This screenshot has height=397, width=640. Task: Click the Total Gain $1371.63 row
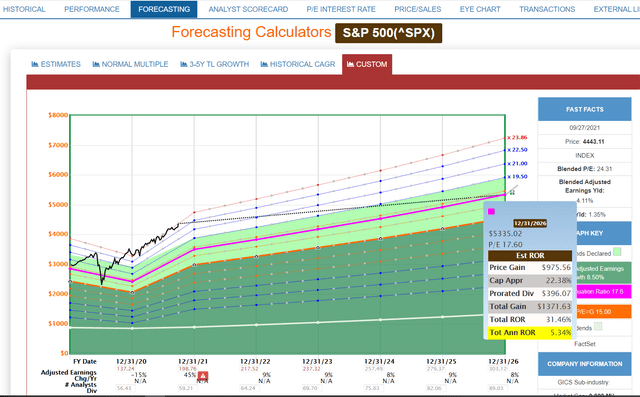pyautogui.click(x=530, y=306)
